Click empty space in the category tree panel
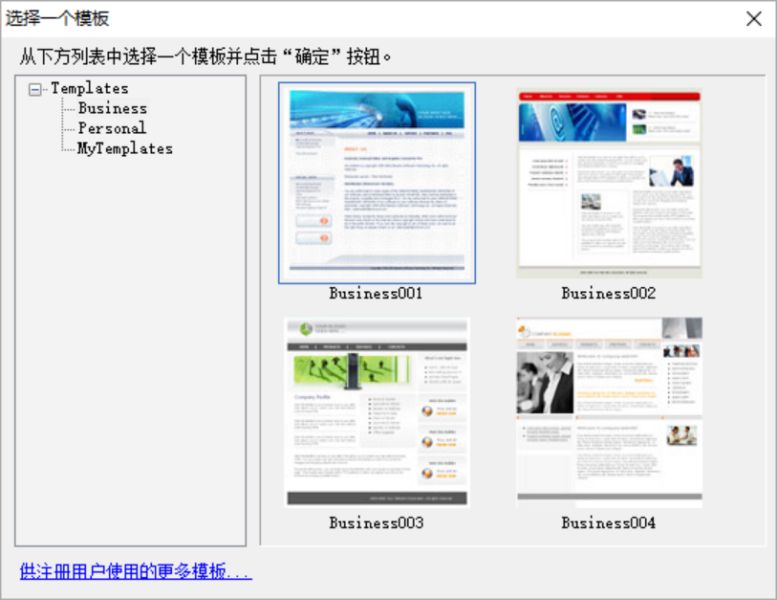 [x=130, y=350]
